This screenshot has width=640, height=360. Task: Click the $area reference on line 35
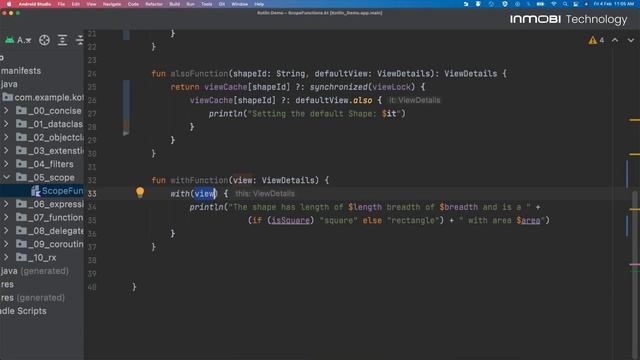tap(528, 220)
